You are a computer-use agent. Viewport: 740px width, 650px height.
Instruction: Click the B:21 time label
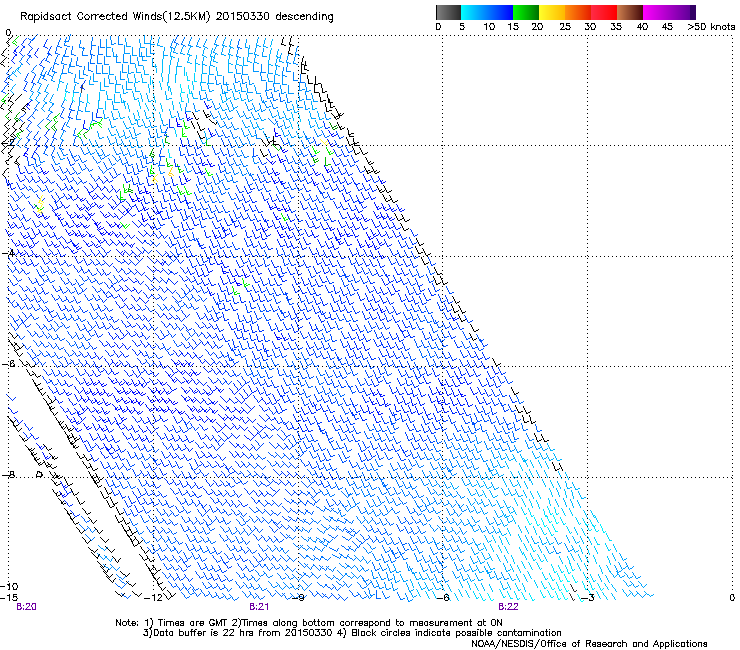pos(259,607)
